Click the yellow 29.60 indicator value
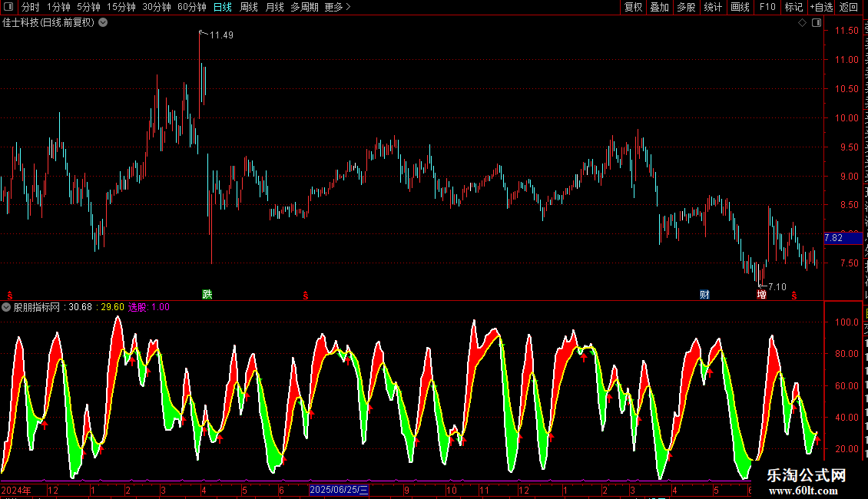 coord(112,307)
